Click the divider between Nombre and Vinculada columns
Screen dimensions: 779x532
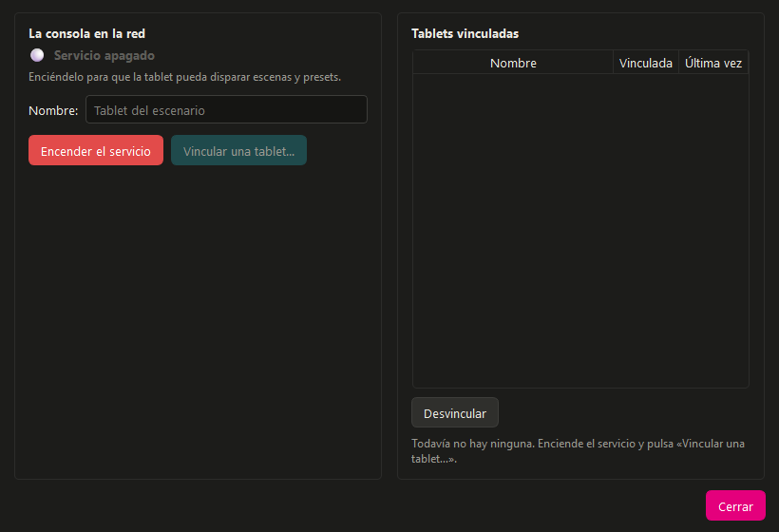point(613,63)
